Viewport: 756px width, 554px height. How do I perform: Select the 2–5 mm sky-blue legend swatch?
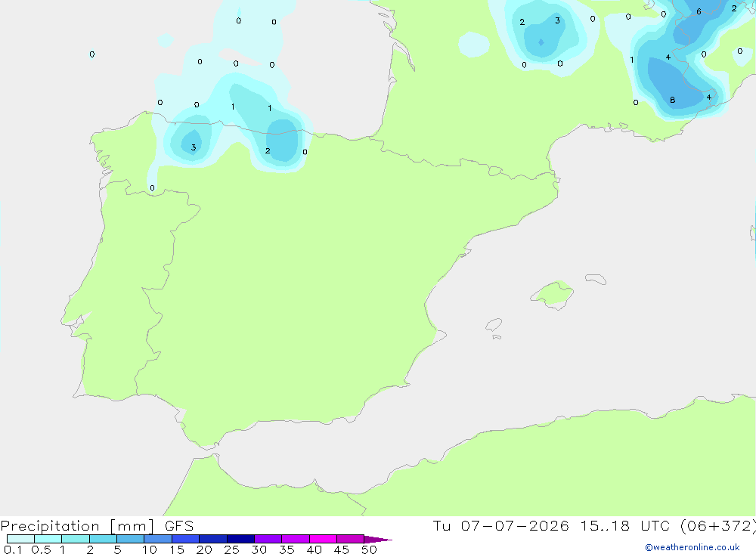point(103,539)
